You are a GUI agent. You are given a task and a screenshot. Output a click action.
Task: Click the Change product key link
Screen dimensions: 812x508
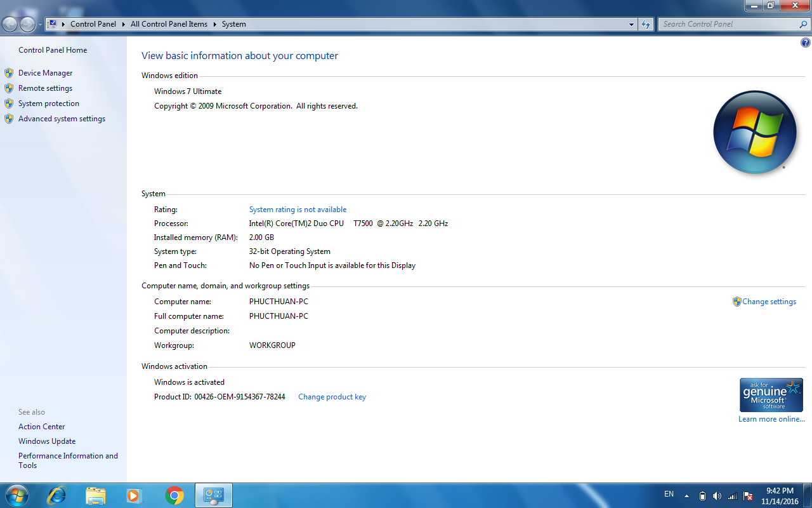point(332,396)
